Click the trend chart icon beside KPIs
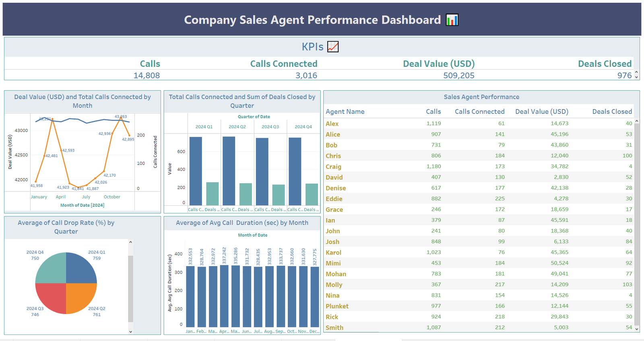Screen dimensions: 644x341 [333, 47]
